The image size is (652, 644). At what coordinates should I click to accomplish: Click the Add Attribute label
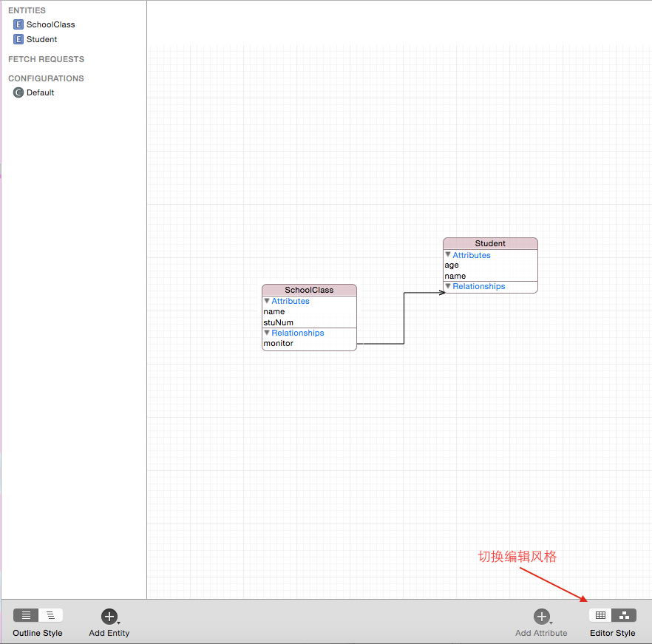pyautogui.click(x=541, y=633)
